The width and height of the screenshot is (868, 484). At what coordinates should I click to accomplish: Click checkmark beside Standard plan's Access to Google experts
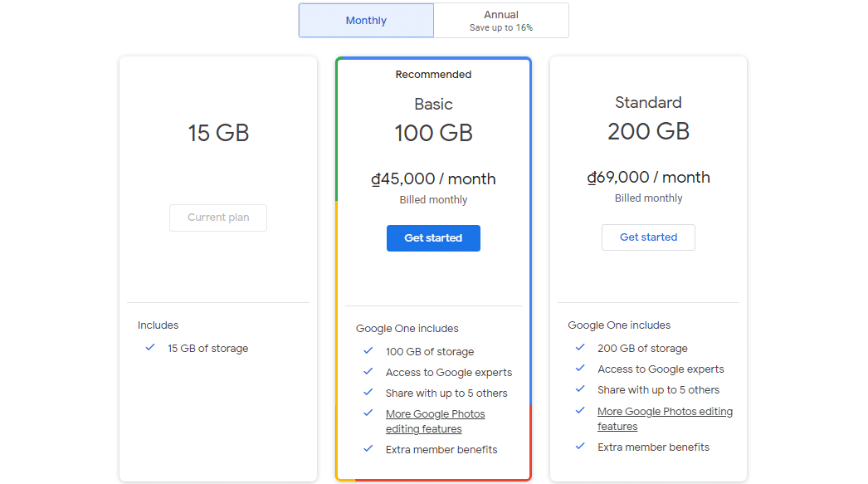coord(580,369)
